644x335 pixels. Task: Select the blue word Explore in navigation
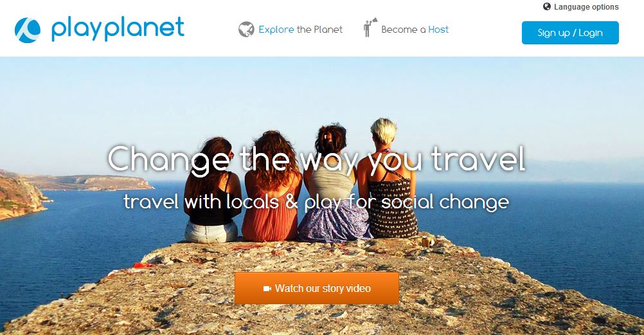276,30
